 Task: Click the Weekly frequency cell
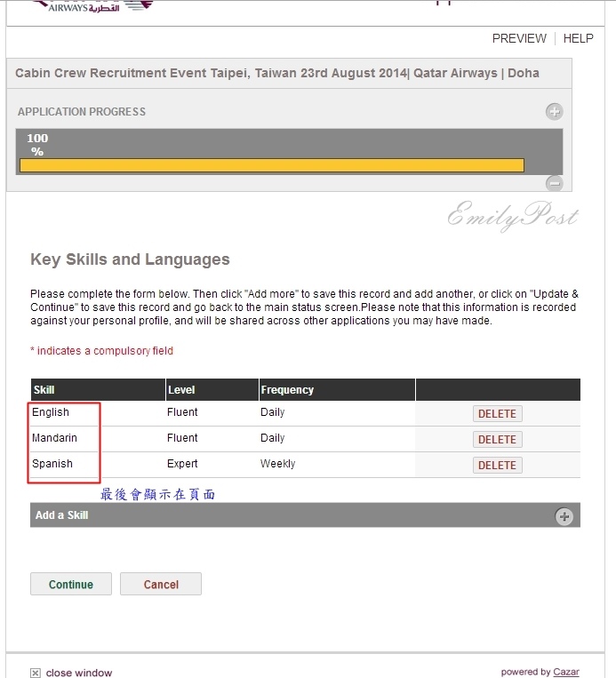point(277,464)
